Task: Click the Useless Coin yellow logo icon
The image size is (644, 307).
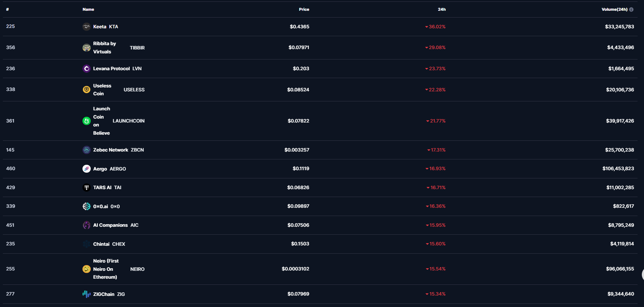Action: 86,90
